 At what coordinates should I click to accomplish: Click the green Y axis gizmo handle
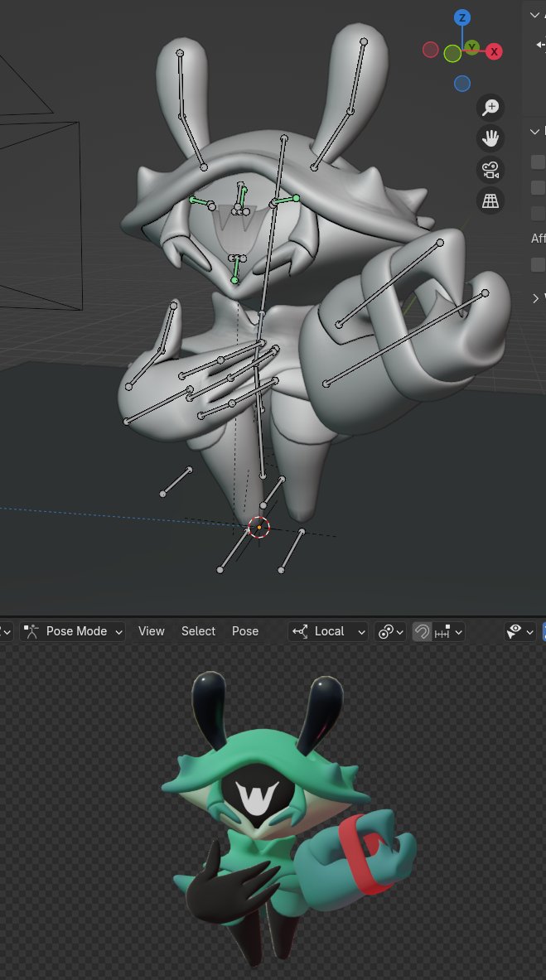pyautogui.click(x=473, y=47)
